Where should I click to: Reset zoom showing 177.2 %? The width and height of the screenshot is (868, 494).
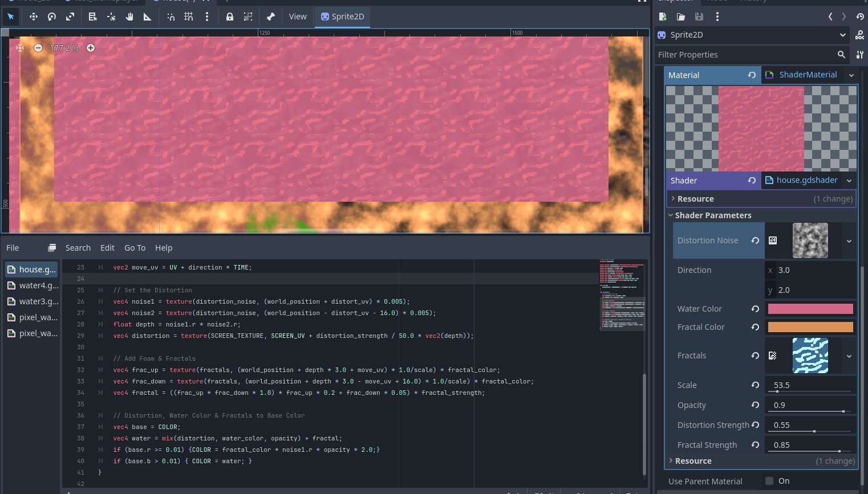pos(64,48)
